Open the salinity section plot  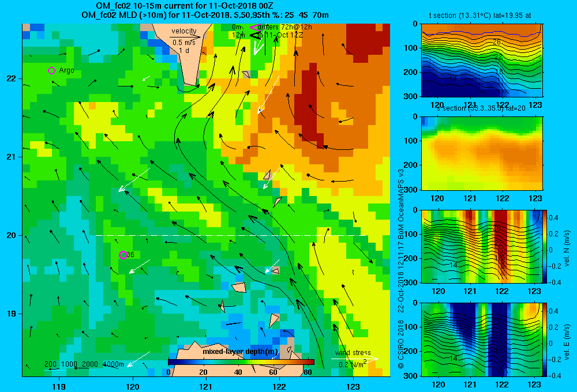click(x=482, y=153)
